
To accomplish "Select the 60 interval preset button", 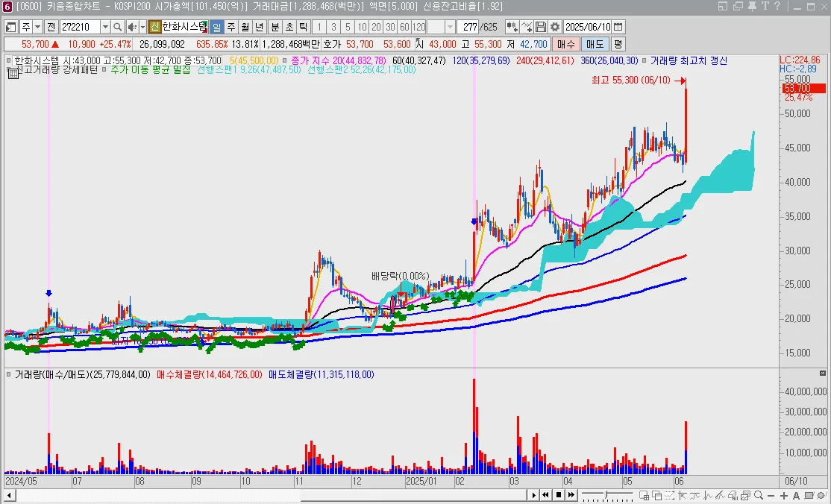I will point(404,27).
